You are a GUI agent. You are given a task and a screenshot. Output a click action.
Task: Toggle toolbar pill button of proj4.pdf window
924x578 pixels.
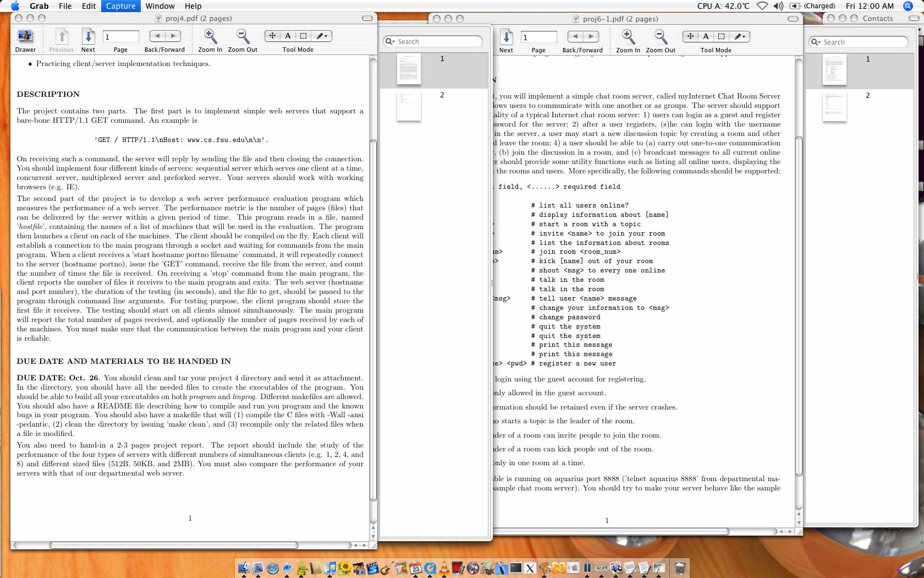click(367, 18)
